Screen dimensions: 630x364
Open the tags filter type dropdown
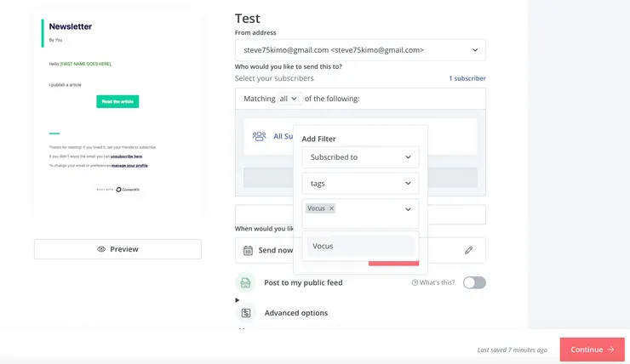[360, 183]
